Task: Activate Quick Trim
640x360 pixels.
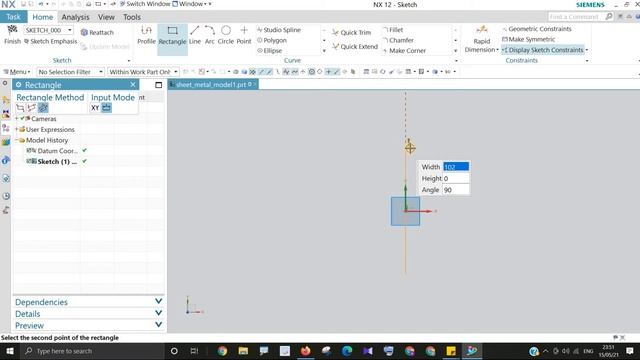Action: click(351, 32)
